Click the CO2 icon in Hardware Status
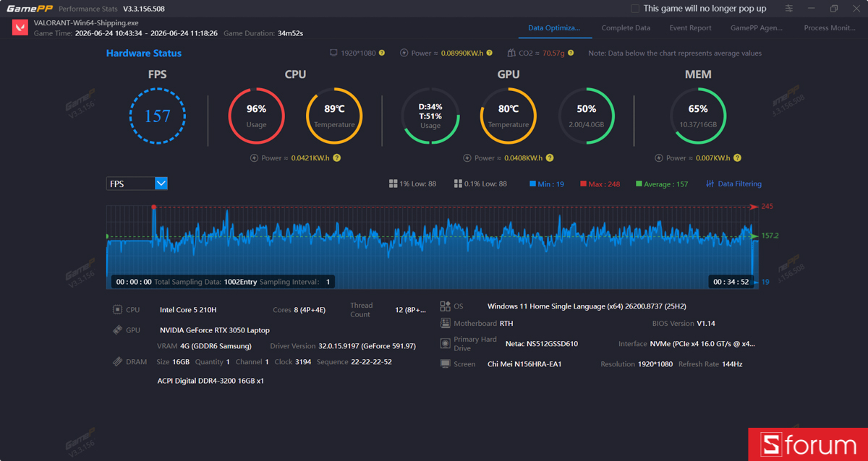 [x=511, y=53]
